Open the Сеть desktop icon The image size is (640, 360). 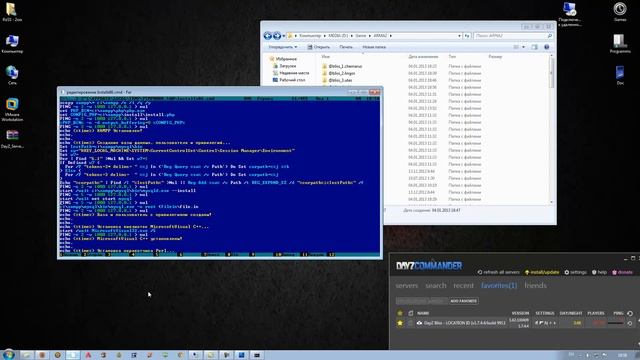pyautogui.click(x=12, y=76)
